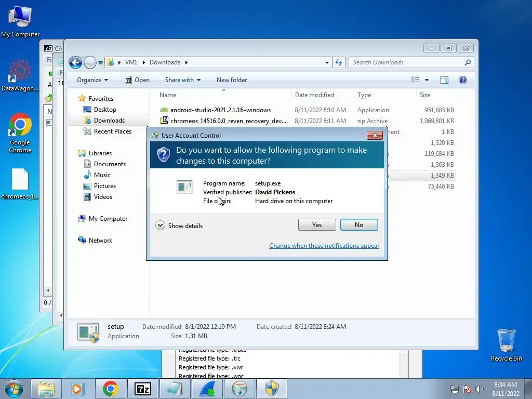Open My Computer desktop icon
Viewport: 532px width, 399px height.
(20, 22)
